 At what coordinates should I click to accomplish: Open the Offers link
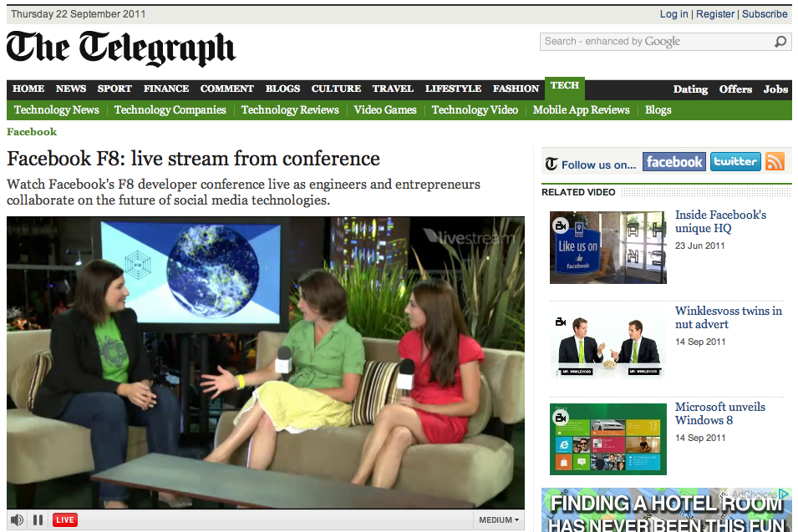coord(735,89)
